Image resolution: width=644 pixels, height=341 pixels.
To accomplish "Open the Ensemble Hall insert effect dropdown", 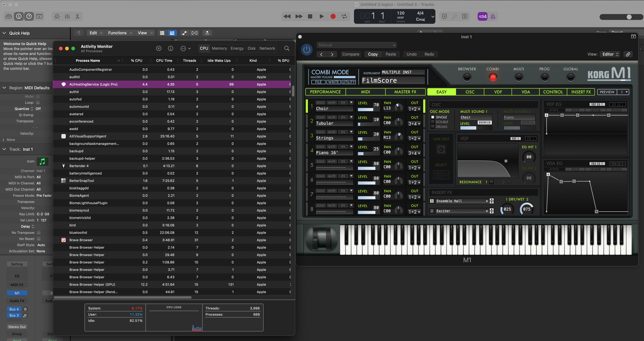I will pos(462,201).
